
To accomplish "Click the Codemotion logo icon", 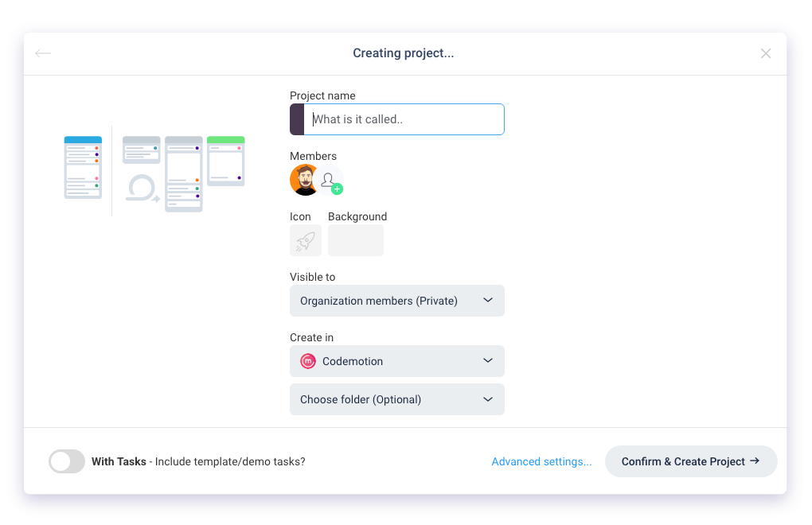I will tap(308, 361).
